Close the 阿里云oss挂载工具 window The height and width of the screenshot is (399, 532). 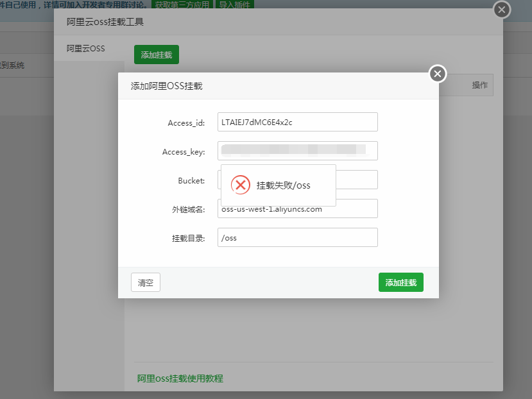[502, 10]
